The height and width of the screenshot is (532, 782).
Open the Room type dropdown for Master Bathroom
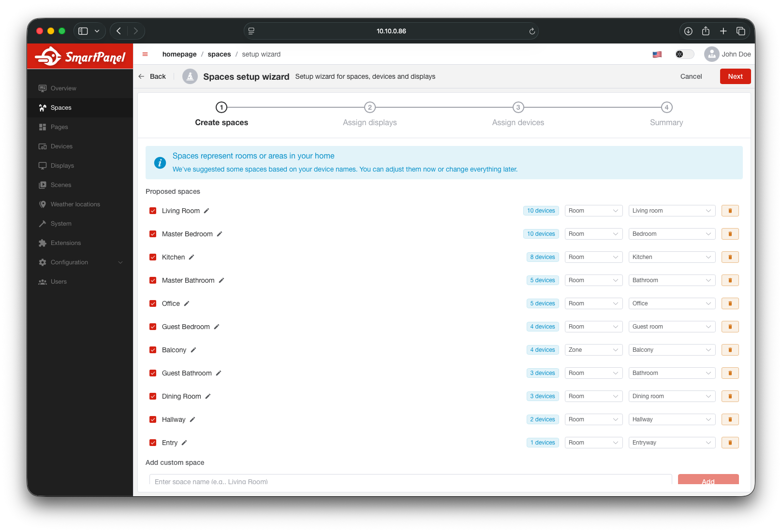tap(593, 280)
